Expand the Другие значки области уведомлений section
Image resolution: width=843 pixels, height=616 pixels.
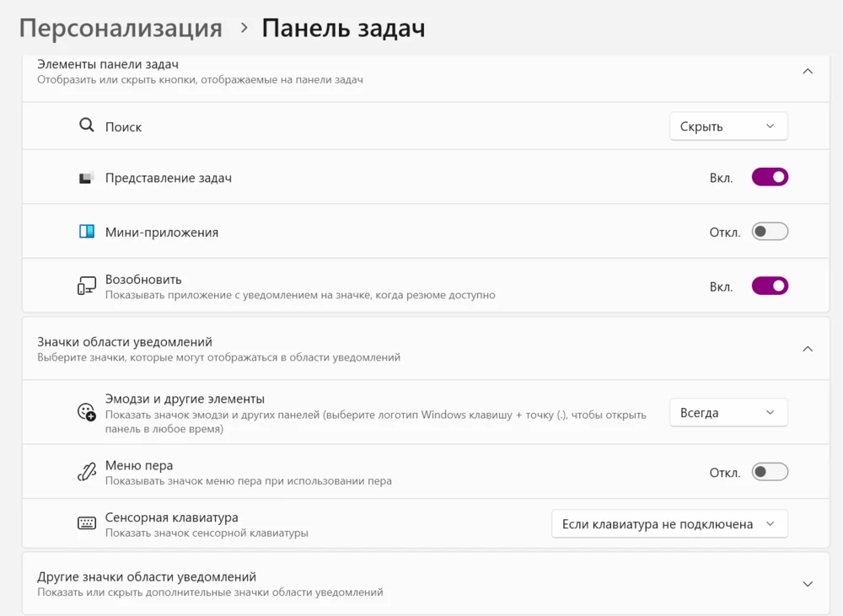click(x=808, y=584)
